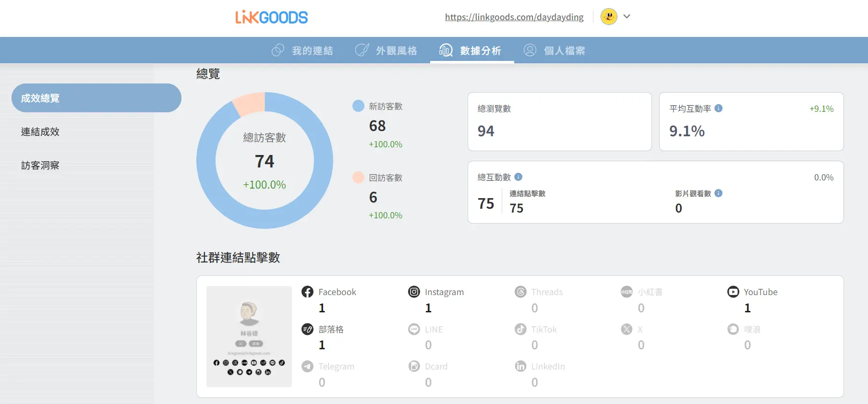Click the 部落格 blog icon
The image size is (868, 404).
[x=307, y=329]
